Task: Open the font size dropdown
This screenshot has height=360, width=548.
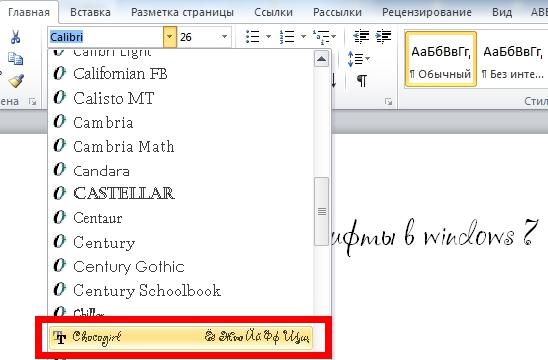Action: click(x=224, y=36)
